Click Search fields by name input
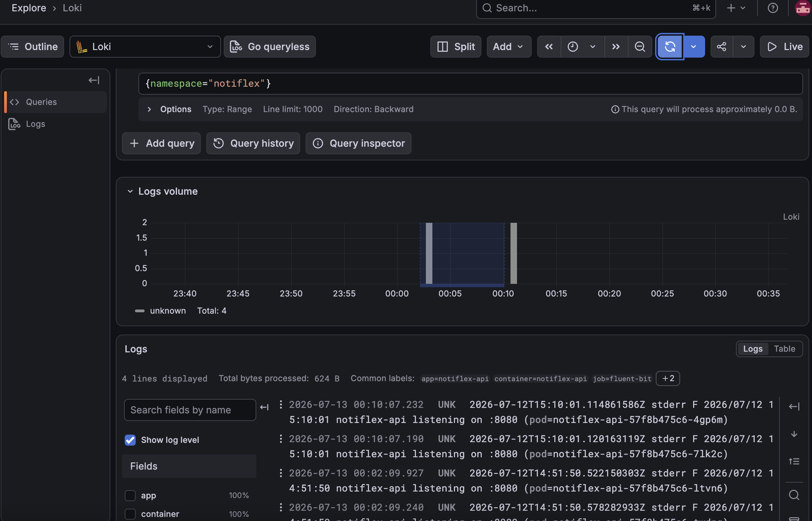The height and width of the screenshot is (521, 812). (x=190, y=410)
